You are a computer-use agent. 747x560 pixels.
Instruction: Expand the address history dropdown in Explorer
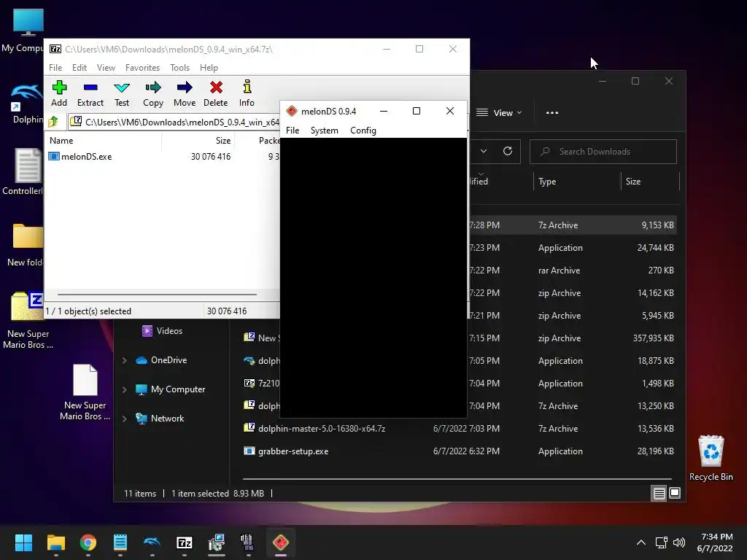(x=483, y=152)
